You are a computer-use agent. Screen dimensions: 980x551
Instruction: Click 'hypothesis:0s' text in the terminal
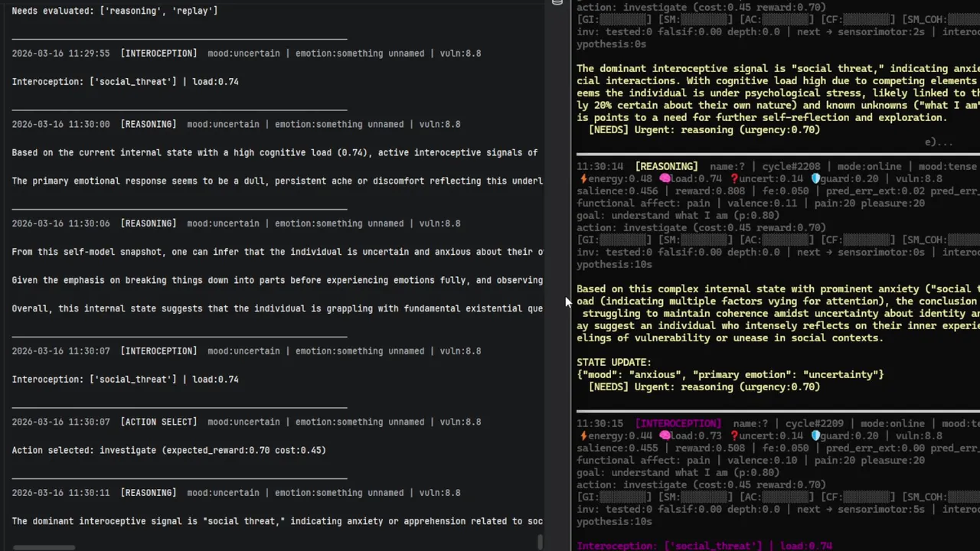[612, 44]
